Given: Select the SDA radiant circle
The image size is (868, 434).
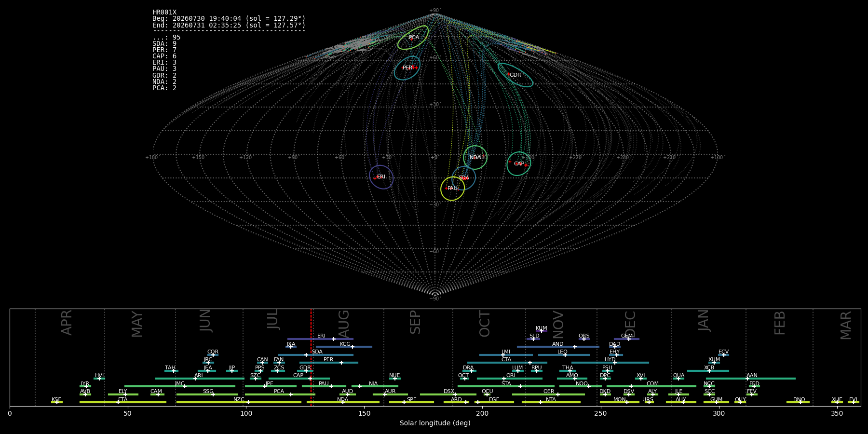Looking at the screenshot, I should tap(463, 178).
